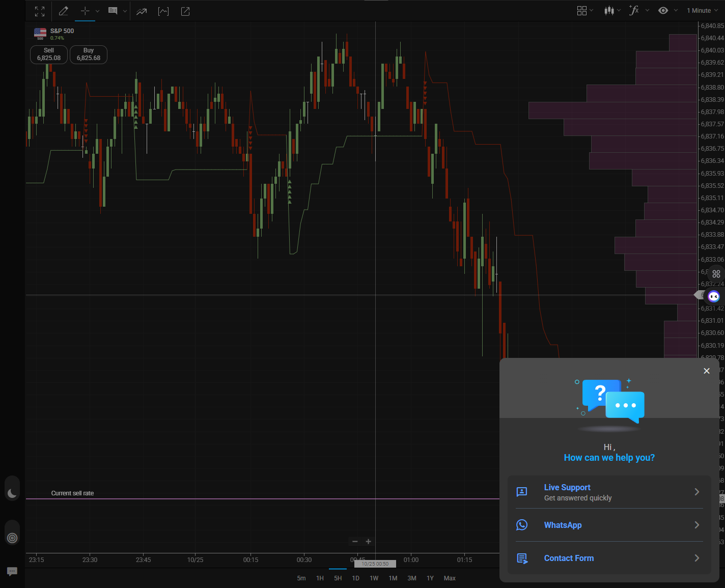This screenshot has width=725, height=588.
Task: Close the help popup panel
Action: point(706,371)
